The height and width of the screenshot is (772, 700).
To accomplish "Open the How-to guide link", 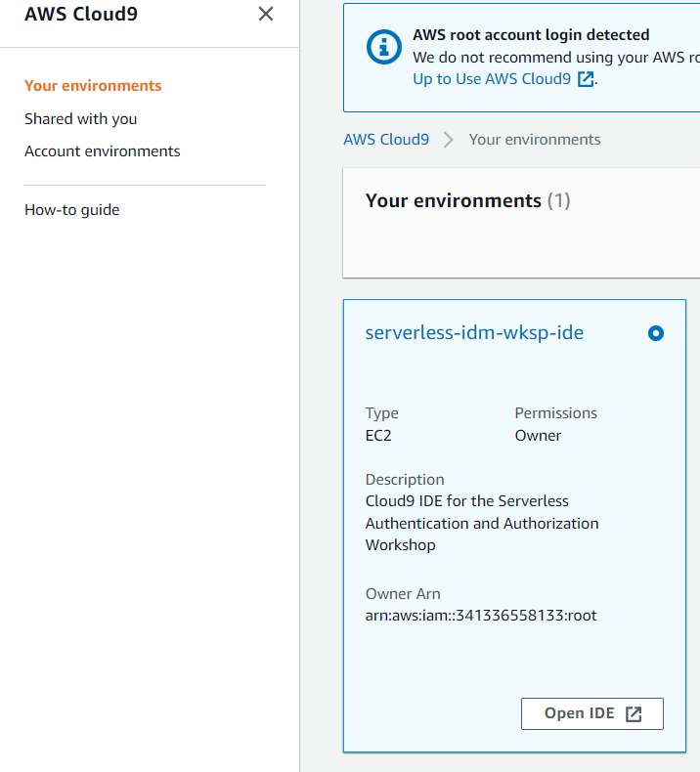I will click(x=72, y=210).
